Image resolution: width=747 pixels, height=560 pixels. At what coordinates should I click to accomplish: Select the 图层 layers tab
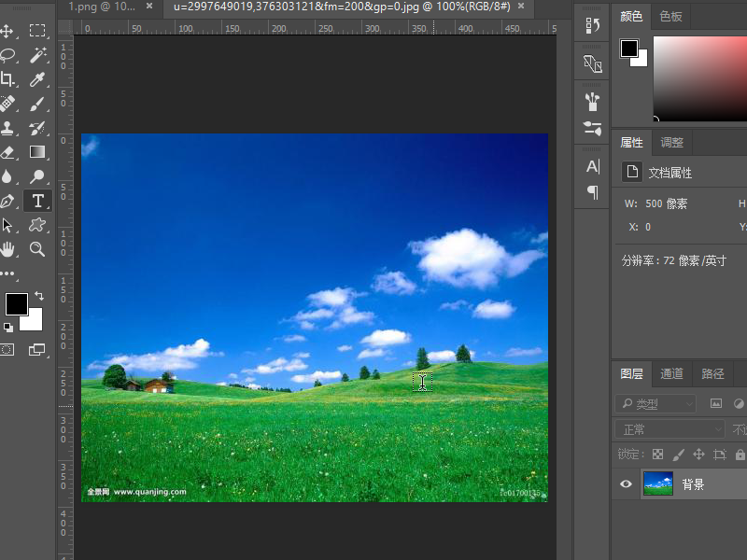tap(632, 373)
